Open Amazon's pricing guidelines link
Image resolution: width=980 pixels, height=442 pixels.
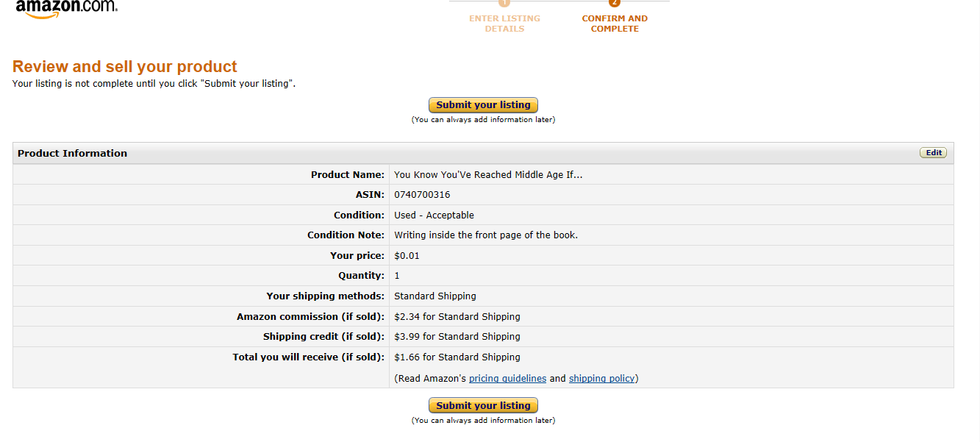click(507, 378)
